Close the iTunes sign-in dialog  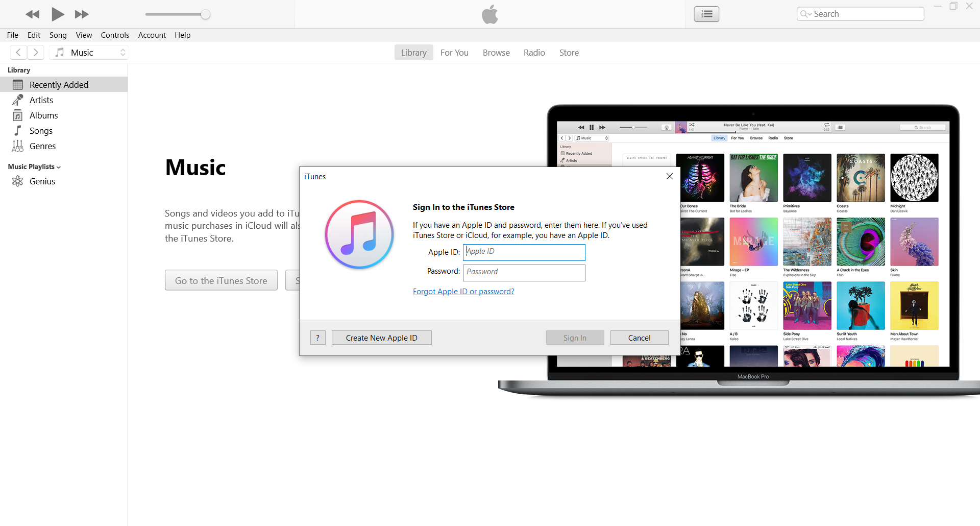coord(669,176)
